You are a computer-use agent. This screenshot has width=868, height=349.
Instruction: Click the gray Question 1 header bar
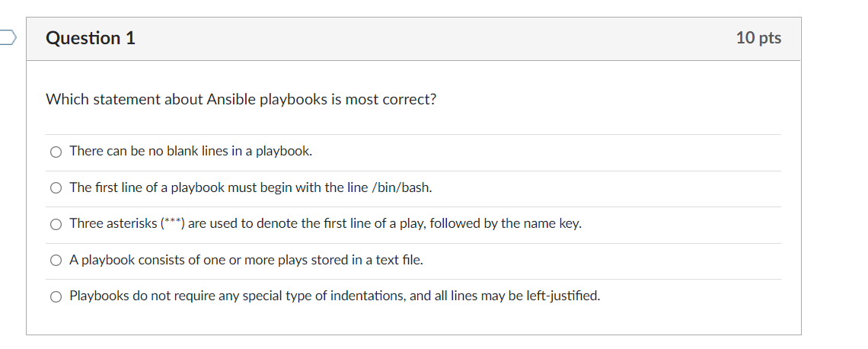(x=413, y=39)
